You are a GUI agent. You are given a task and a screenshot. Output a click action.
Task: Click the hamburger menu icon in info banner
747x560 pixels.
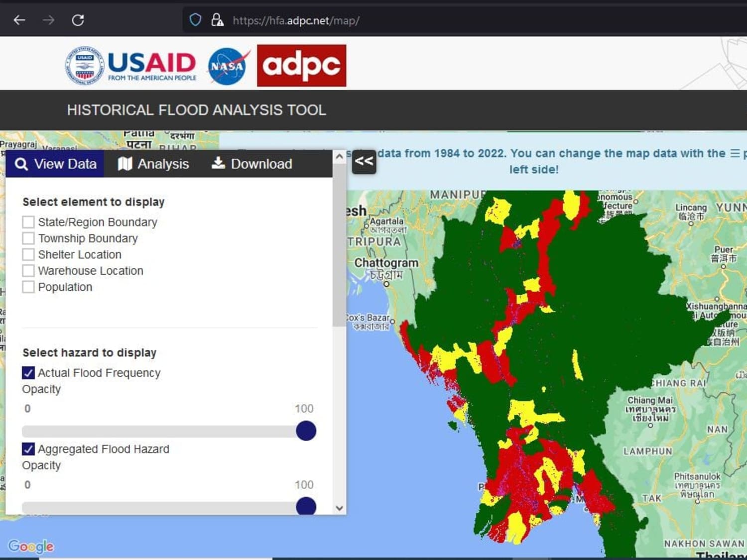(735, 153)
